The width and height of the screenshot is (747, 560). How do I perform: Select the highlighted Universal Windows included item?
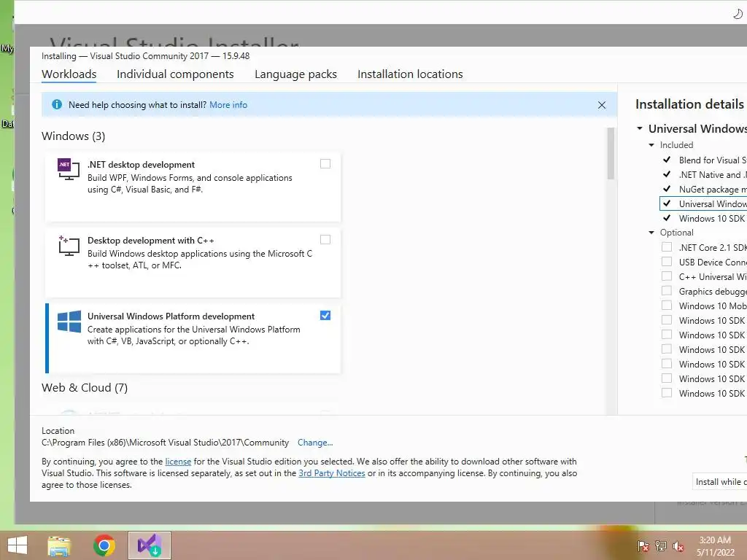704,204
